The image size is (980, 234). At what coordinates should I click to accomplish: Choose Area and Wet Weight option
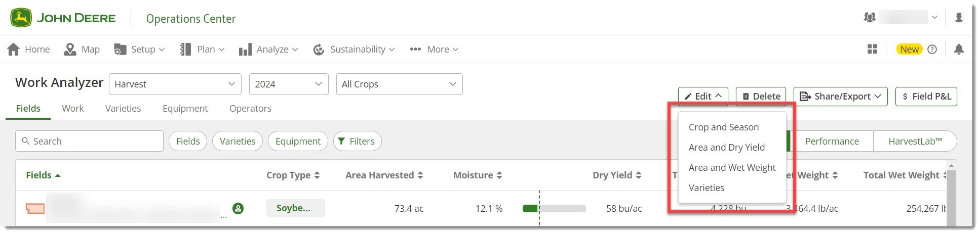pos(732,168)
